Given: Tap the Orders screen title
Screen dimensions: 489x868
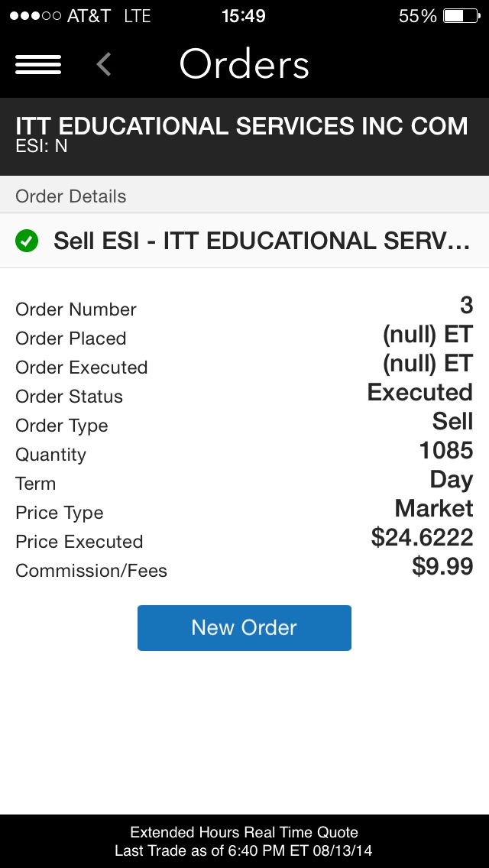Looking at the screenshot, I should pos(244,64).
